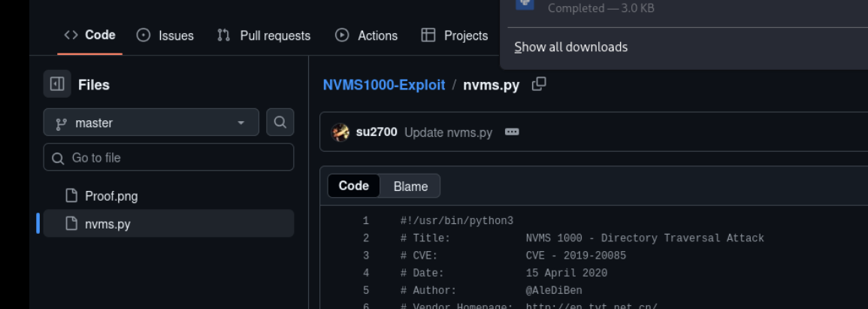Switch to Blame view

[410, 186]
